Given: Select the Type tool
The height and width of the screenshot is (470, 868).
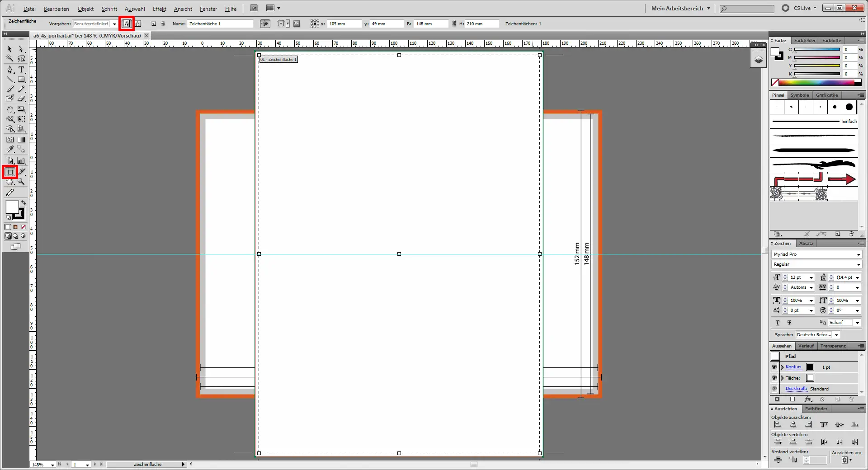Looking at the screenshot, I should point(21,70).
